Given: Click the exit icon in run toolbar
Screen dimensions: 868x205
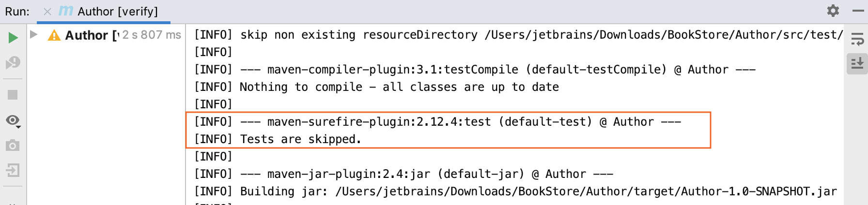Looking at the screenshot, I should (x=13, y=170).
